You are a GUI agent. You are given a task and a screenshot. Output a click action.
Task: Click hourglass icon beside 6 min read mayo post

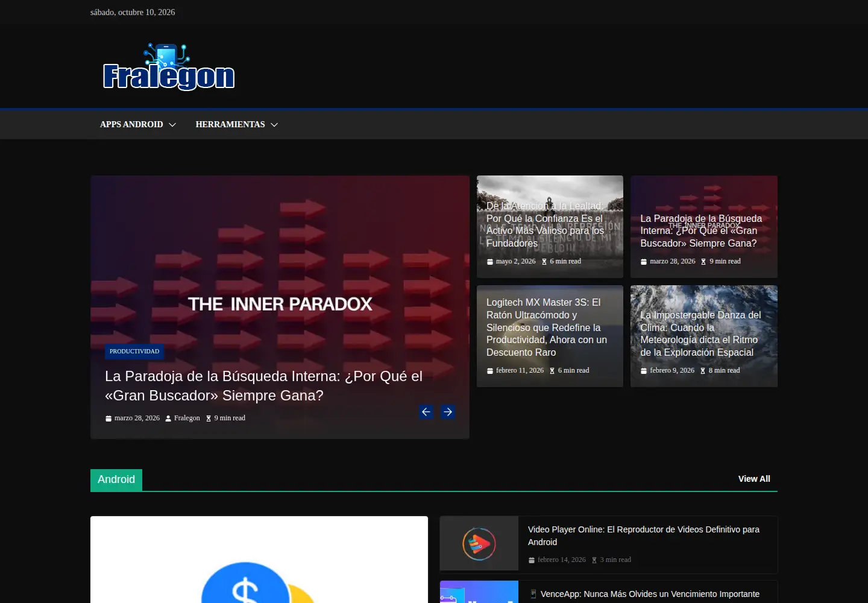click(x=544, y=262)
